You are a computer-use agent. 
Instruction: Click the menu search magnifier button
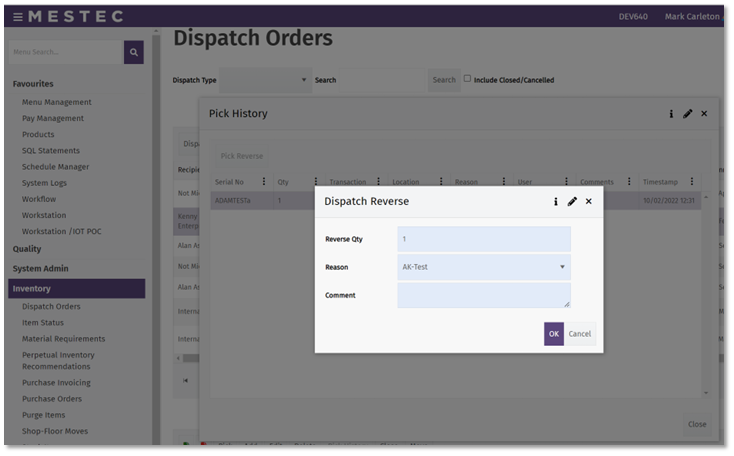click(x=134, y=52)
